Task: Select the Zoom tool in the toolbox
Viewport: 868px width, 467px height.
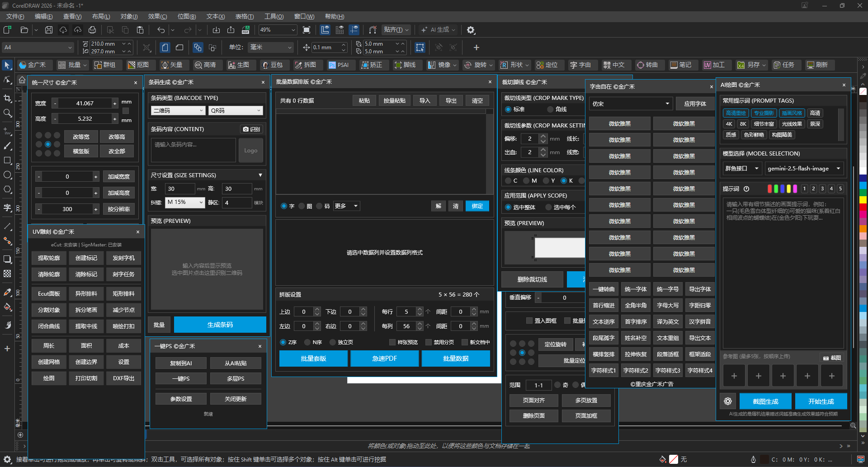Action: (x=7, y=113)
